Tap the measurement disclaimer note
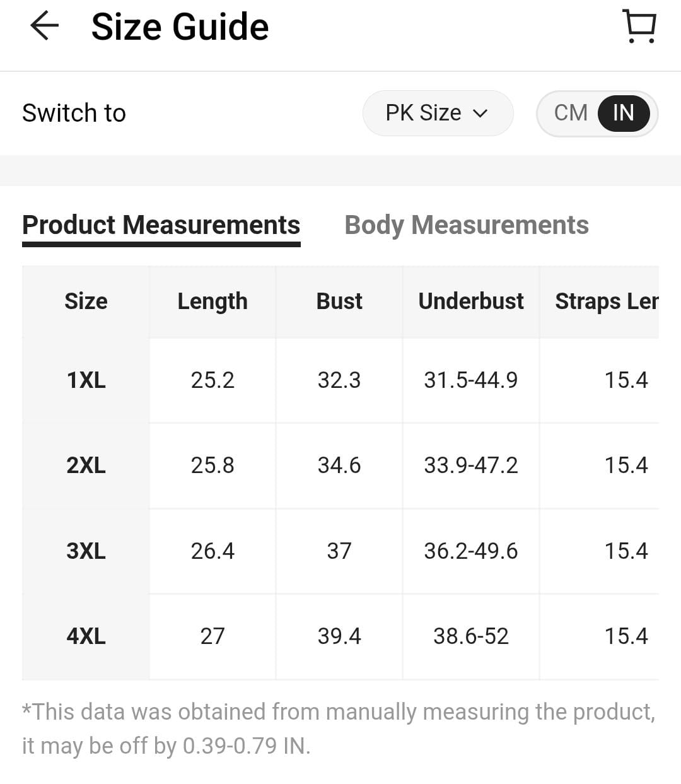The image size is (681, 784). click(339, 728)
